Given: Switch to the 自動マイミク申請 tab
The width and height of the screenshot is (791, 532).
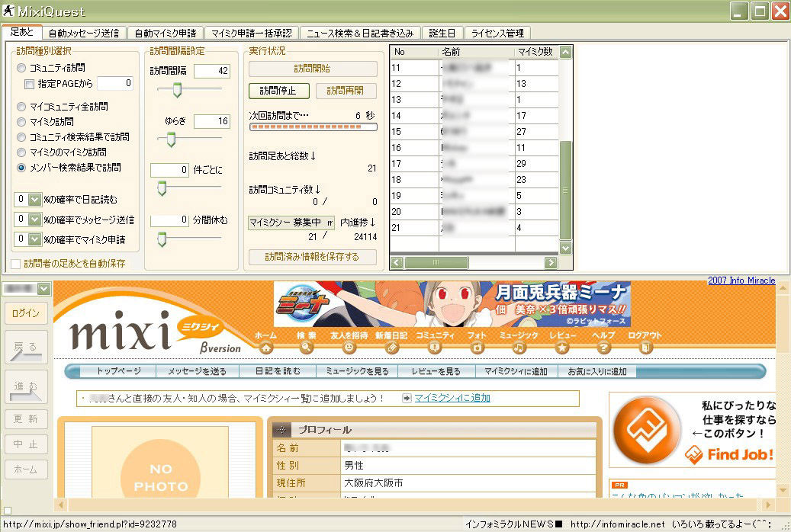Looking at the screenshot, I should point(166,34).
